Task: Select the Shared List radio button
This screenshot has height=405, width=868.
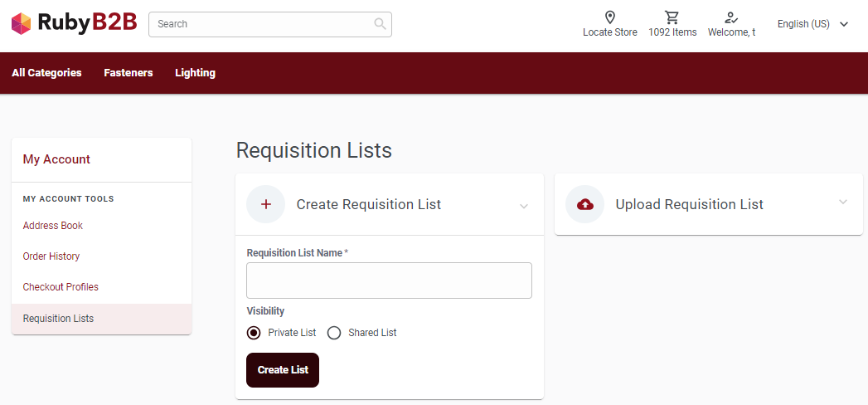Action: coord(334,333)
